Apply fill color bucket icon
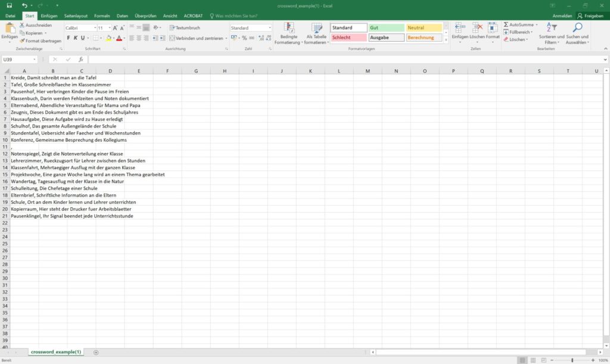610x364 pixels. pyautogui.click(x=109, y=38)
